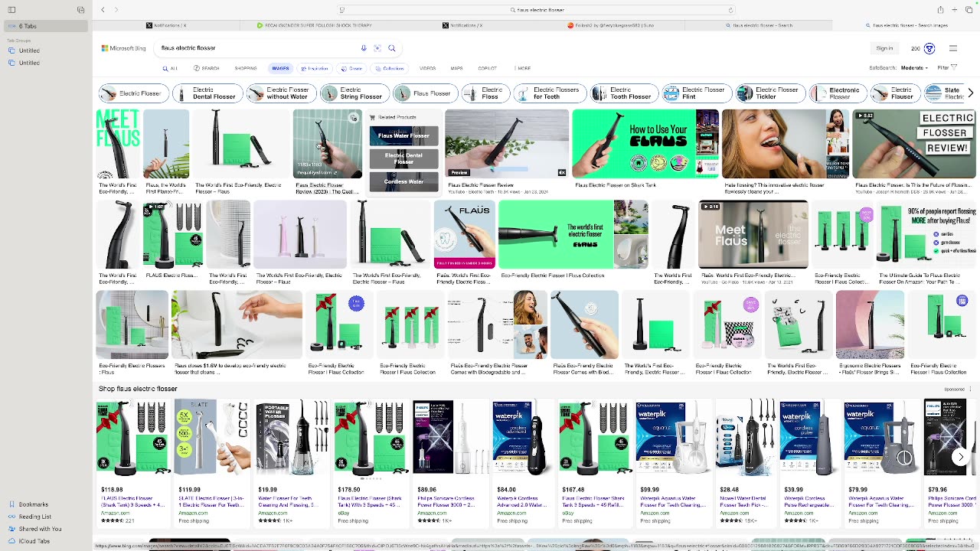Open $118.98 FLAUS Electric Flosser listing
The height and width of the screenshot is (551, 980).
pos(132,462)
